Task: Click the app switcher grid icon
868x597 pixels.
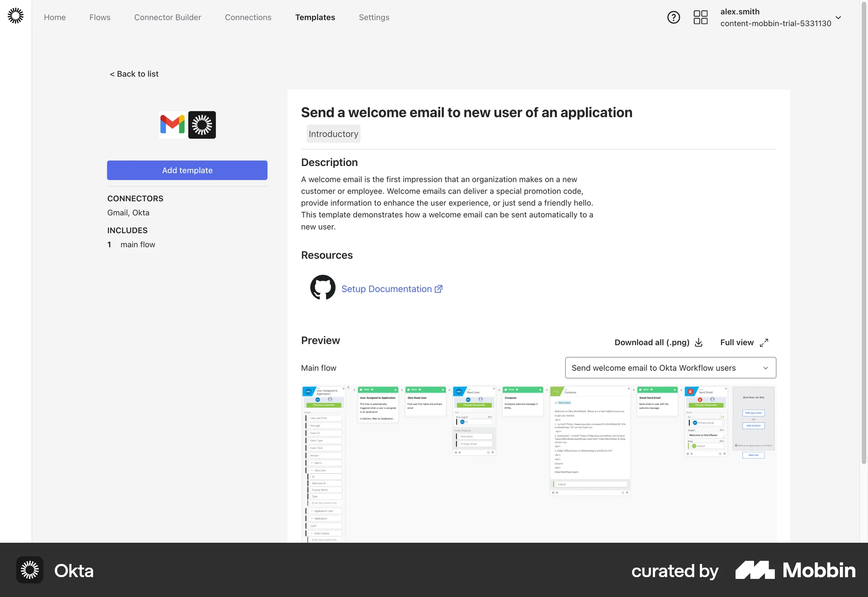Action: pos(700,17)
